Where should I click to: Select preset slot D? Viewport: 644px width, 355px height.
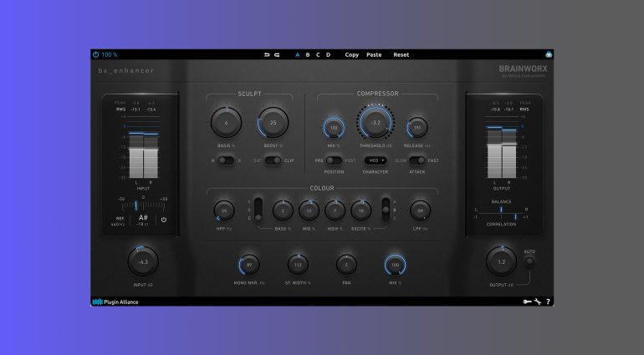(x=328, y=55)
